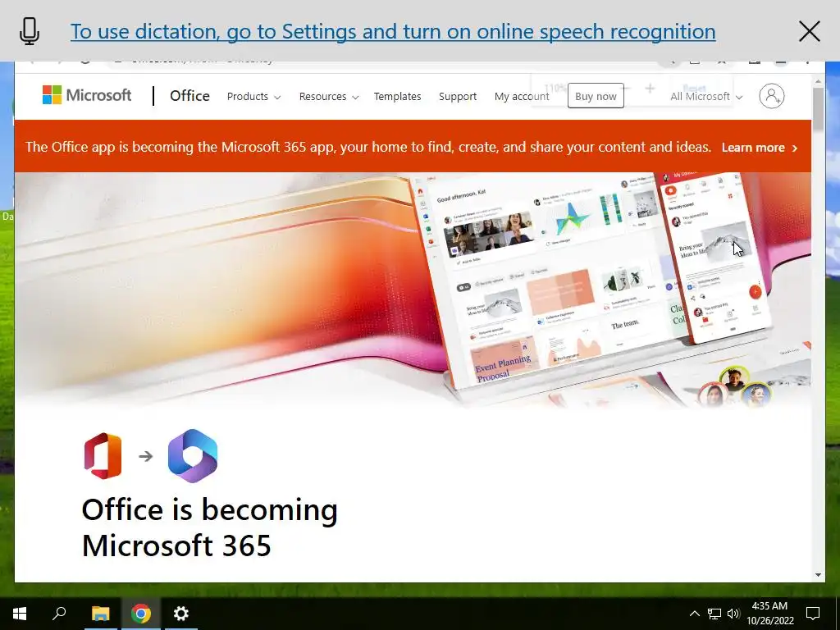Click the sign-in account avatar icon

(771, 96)
